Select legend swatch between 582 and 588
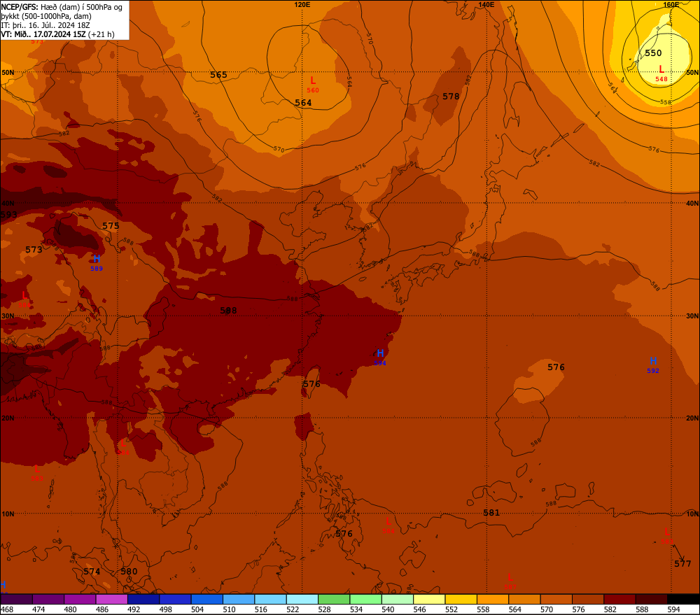The image size is (700, 615). click(x=619, y=599)
